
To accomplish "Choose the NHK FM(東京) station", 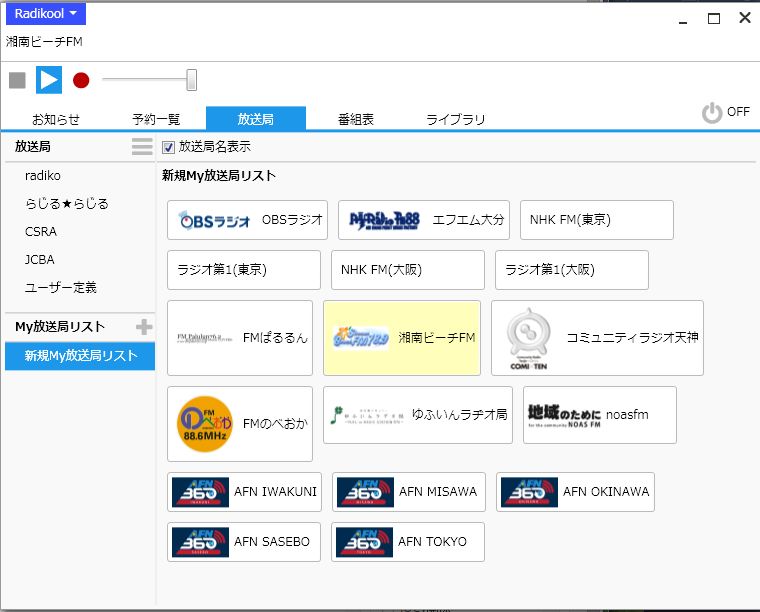I will (597, 220).
